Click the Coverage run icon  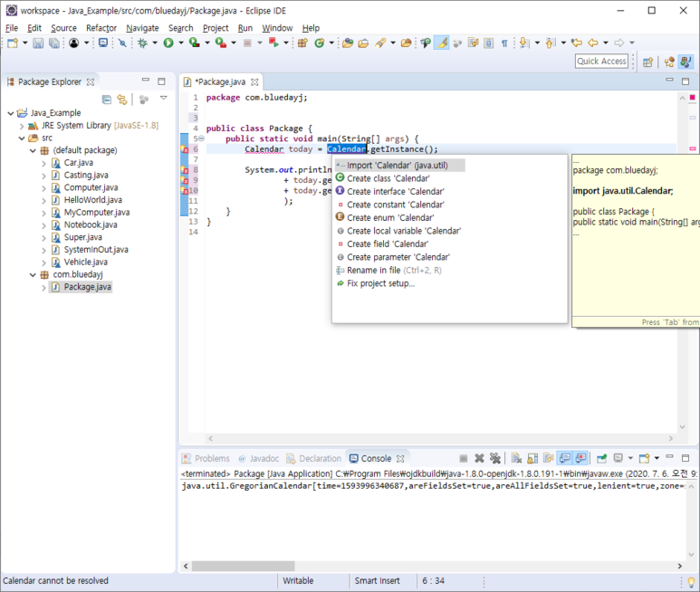(x=194, y=43)
